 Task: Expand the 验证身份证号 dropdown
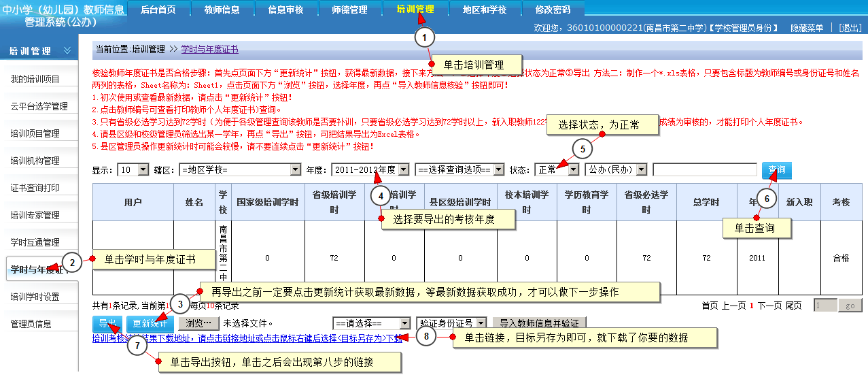click(x=453, y=323)
